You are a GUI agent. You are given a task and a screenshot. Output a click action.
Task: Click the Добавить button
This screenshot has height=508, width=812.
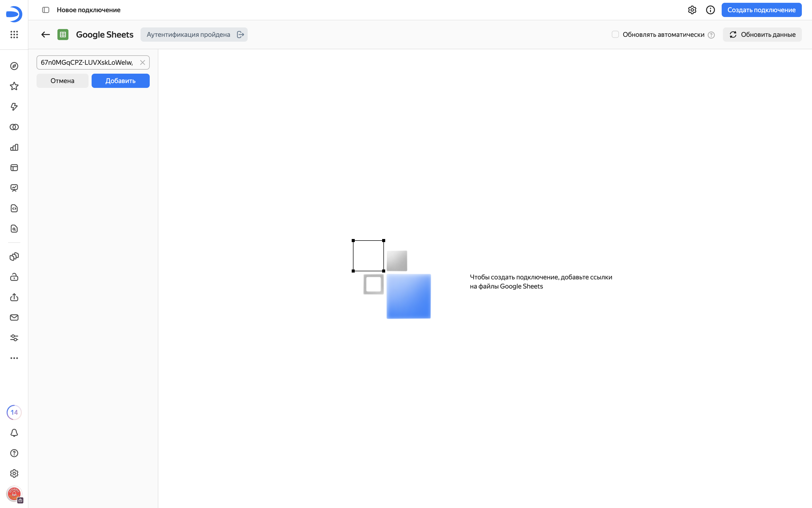coord(121,81)
